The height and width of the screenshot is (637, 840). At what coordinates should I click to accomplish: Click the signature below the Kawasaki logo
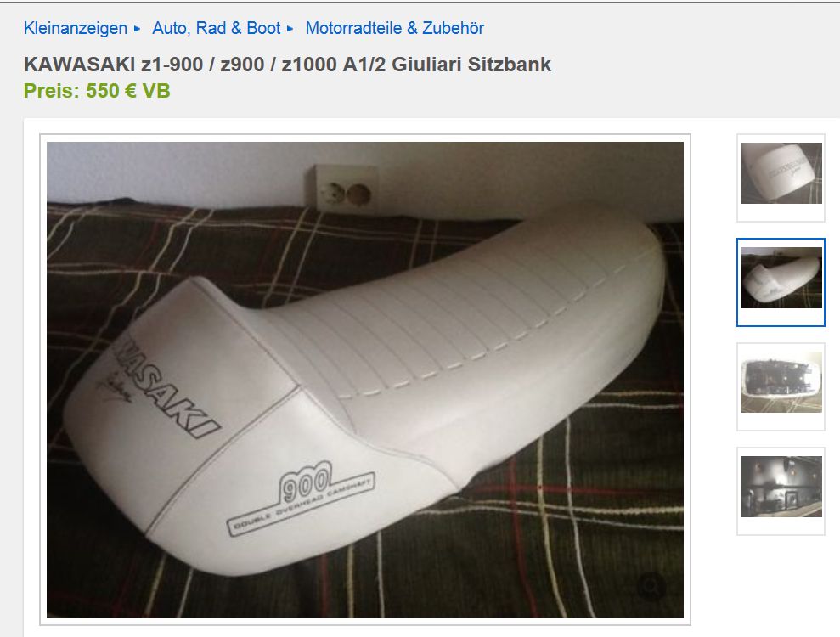[114, 387]
